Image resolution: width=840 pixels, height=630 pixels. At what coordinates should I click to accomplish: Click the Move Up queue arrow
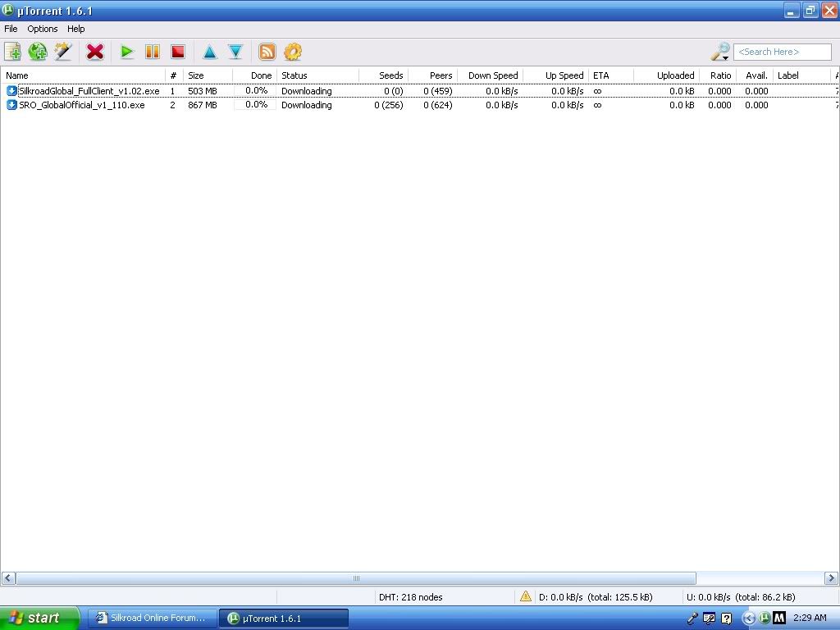tap(210, 52)
